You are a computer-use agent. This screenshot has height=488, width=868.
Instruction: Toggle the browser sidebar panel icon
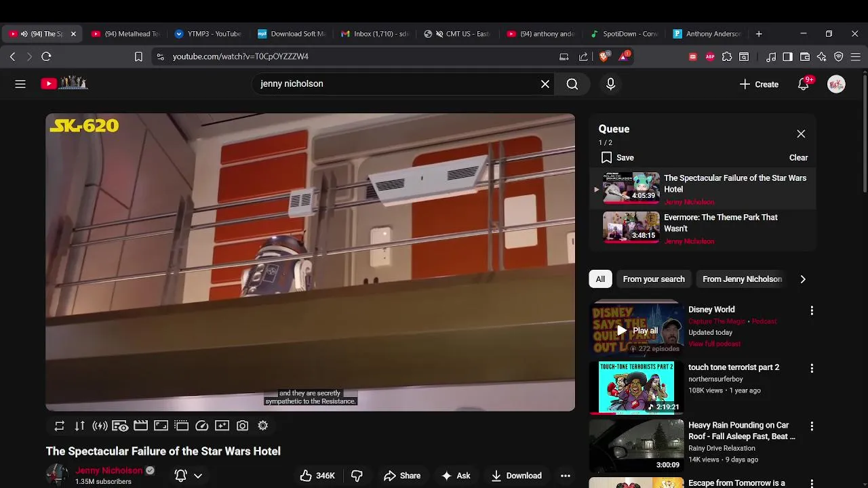coord(787,57)
